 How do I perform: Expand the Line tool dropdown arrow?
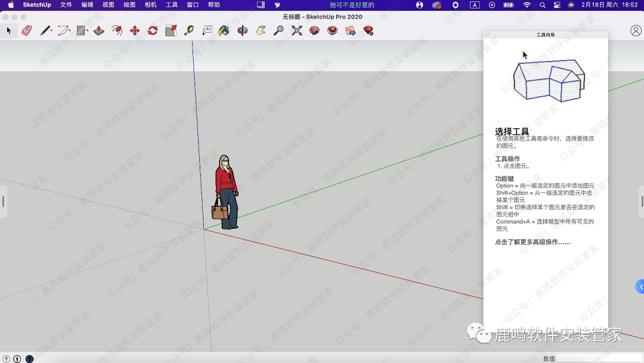tap(52, 30)
